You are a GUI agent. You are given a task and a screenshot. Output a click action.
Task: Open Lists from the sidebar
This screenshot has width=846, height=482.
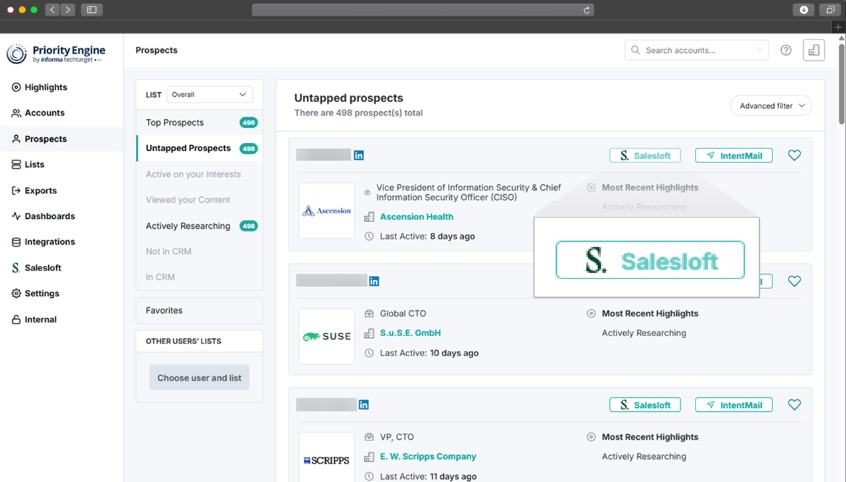(28, 165)
